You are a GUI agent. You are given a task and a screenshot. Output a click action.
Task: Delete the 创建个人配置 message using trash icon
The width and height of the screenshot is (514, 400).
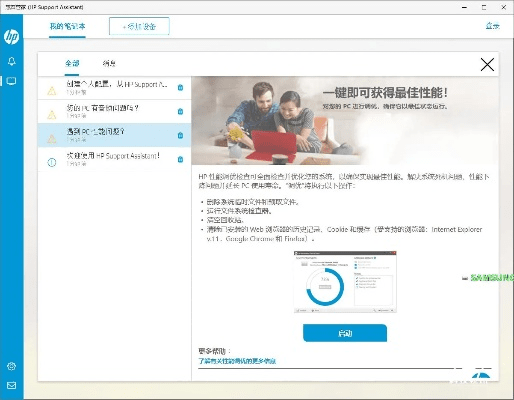[180, 87]
